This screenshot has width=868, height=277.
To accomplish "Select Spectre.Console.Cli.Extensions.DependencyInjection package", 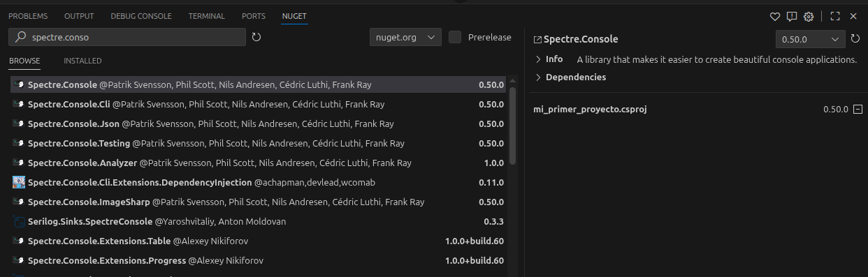I will tap(259, 183).
